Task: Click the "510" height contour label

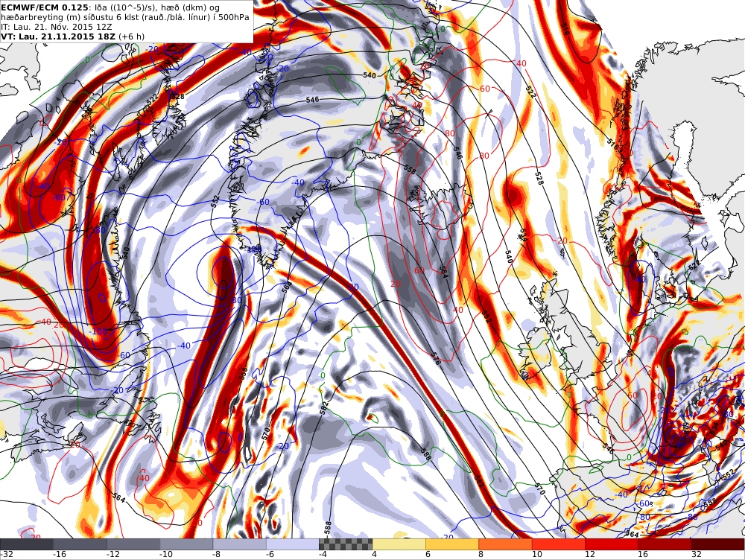Action: [x=565, y=28]
